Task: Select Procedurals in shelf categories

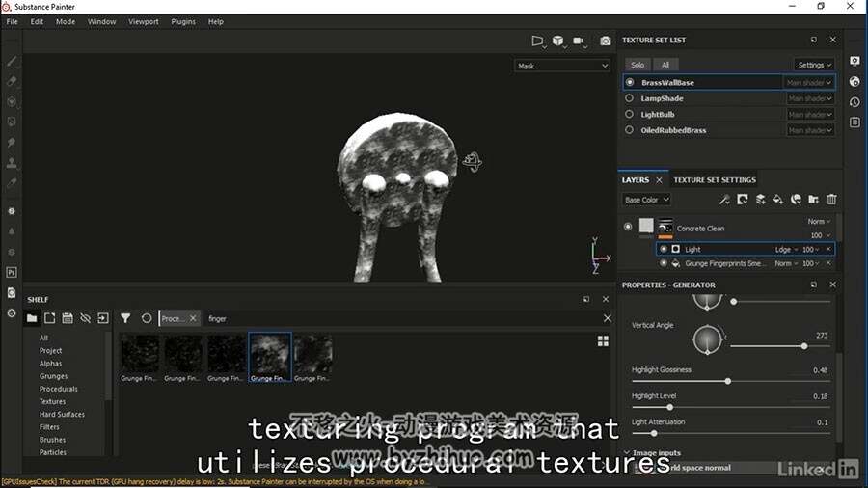Action: [58, 389]
